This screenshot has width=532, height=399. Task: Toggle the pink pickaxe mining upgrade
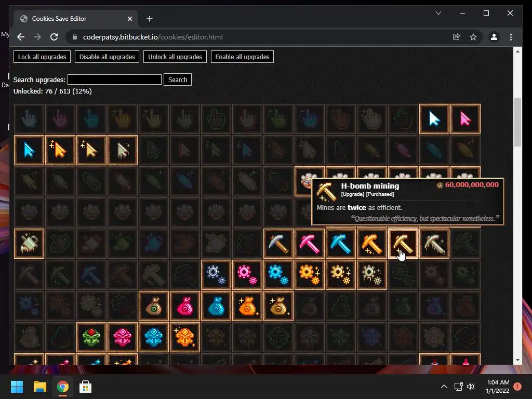click(310, 244)
